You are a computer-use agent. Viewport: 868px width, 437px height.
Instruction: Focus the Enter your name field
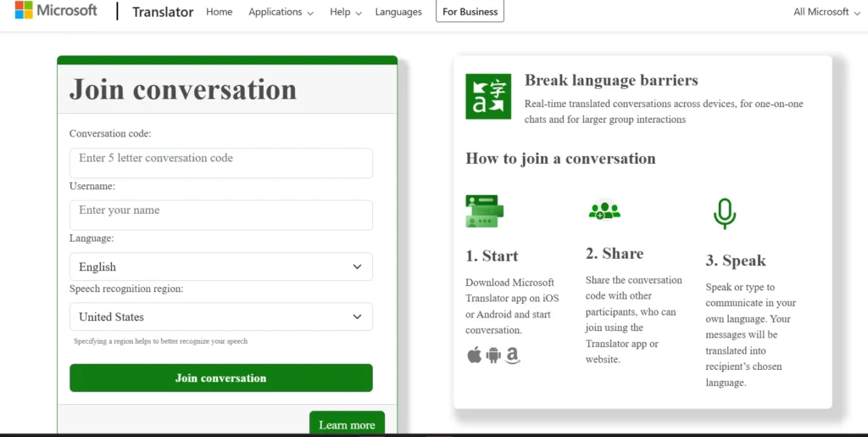[x=221, y=215]
